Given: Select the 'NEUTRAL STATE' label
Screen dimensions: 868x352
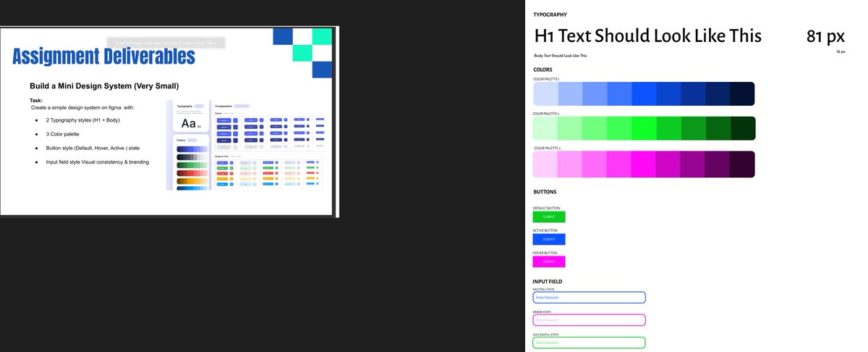Looking at the screenshot, I should [544, 289].
